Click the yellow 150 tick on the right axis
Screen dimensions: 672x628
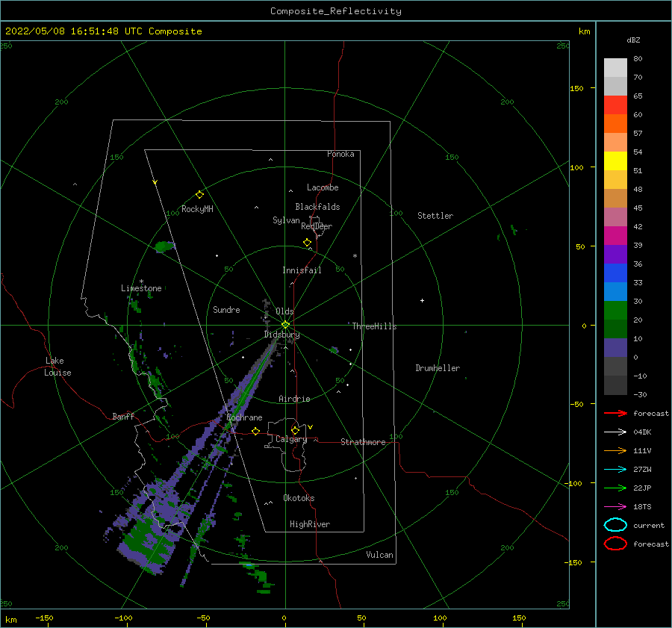click(576, 88)
